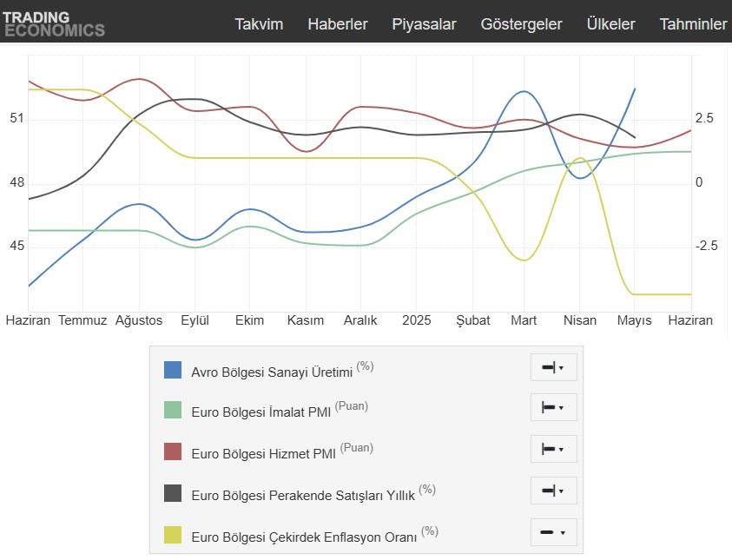
Task: Click the 2025 label on the x-axis
Action: tap(417, 320)
